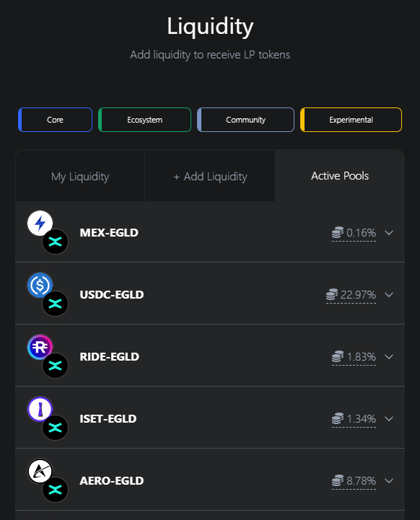Click the RIDE token icon
420x520 pixels.
pyautogui.click(x=40, y=347)
